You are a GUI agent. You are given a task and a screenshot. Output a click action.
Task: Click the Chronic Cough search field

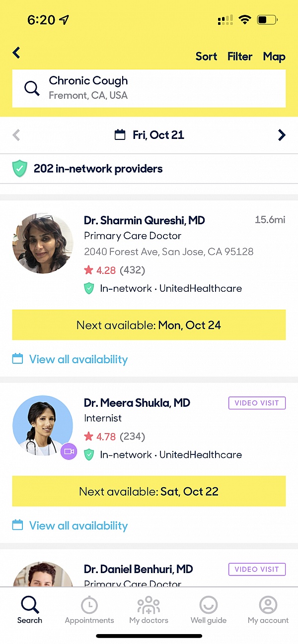(149, 88)
